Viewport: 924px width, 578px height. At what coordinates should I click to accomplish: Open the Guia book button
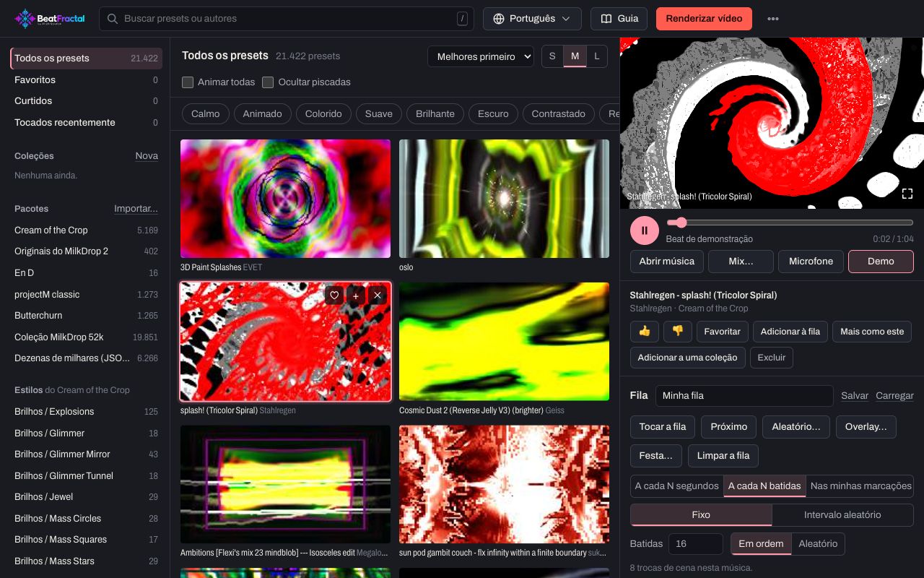point(619,19)
